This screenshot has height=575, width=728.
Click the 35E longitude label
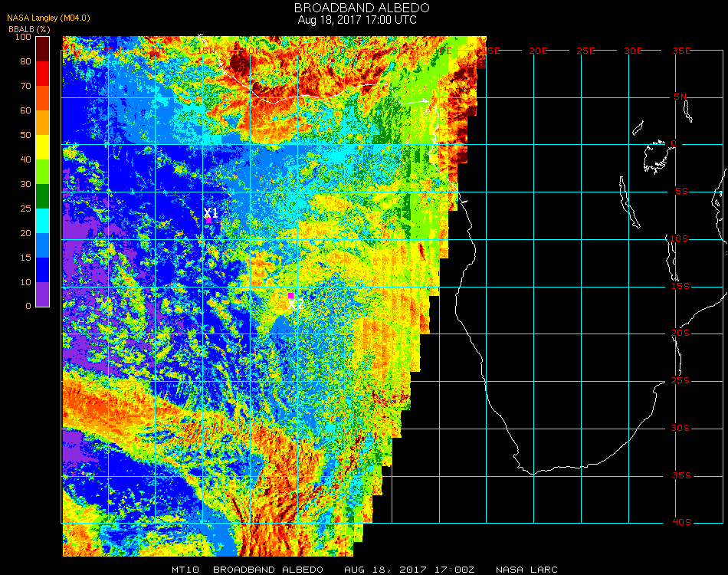(681, 51)
